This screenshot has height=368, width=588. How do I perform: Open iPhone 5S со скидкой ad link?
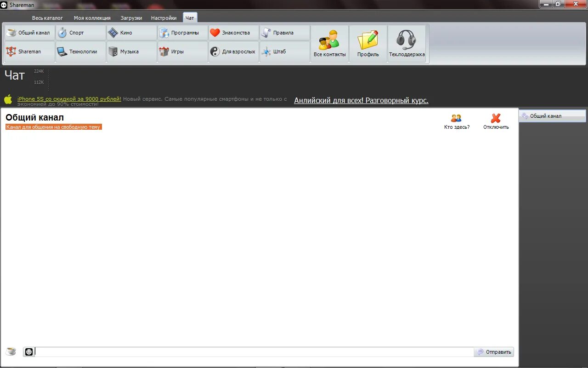click(x=69, y=99)
